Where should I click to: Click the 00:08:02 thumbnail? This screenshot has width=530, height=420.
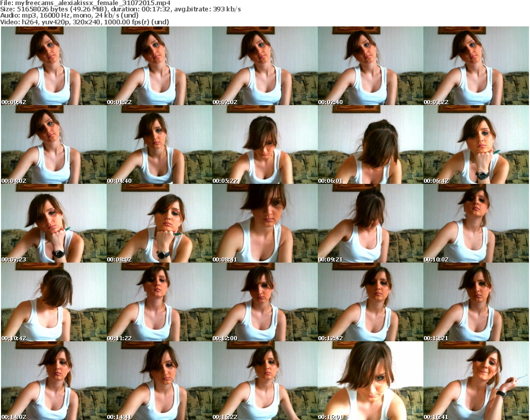[x=159, y=224]
